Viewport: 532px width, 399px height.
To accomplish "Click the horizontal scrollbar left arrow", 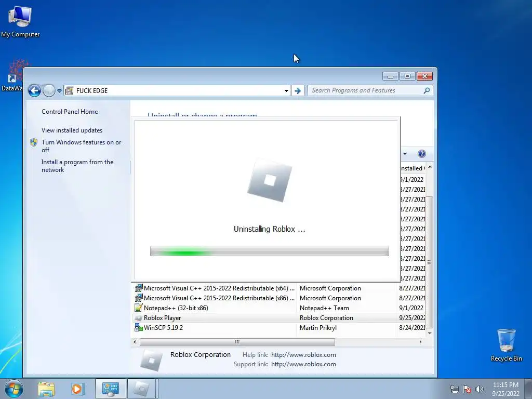I will [x=135, y=342].
